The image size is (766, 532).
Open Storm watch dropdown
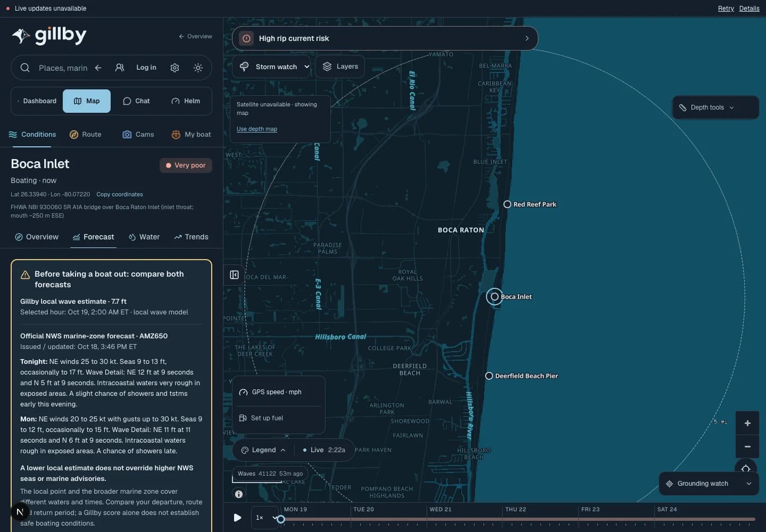point(271,66)
